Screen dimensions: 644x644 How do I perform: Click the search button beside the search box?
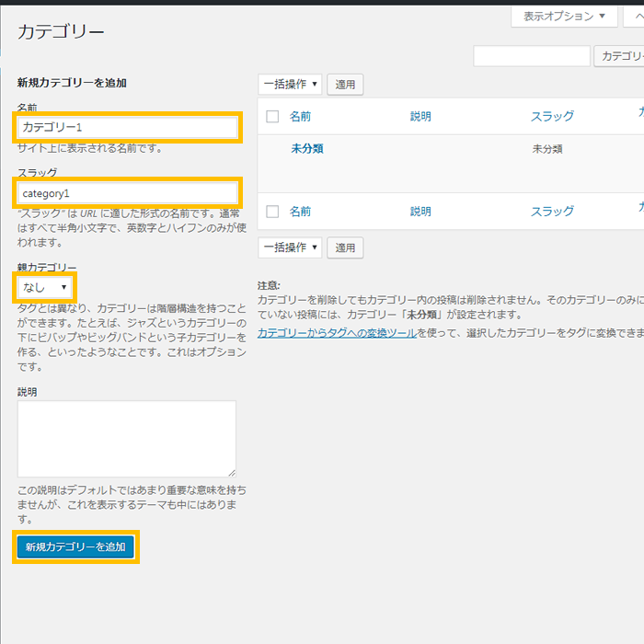pyautogui.click(x=619, y=56)
